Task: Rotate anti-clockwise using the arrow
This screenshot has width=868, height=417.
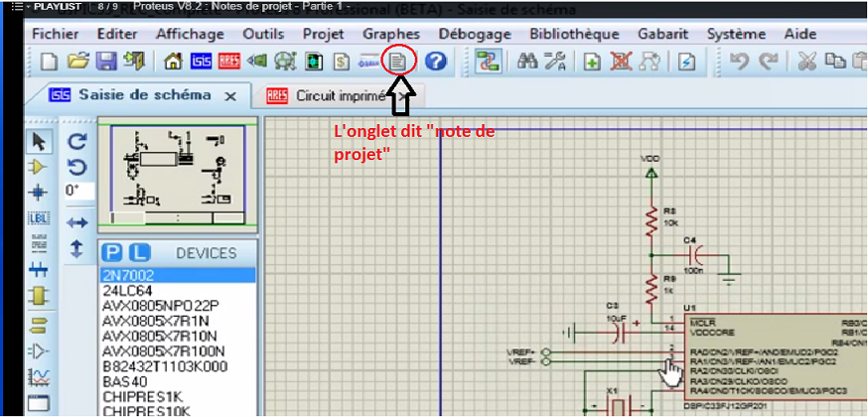Action: tap(76, 167)
